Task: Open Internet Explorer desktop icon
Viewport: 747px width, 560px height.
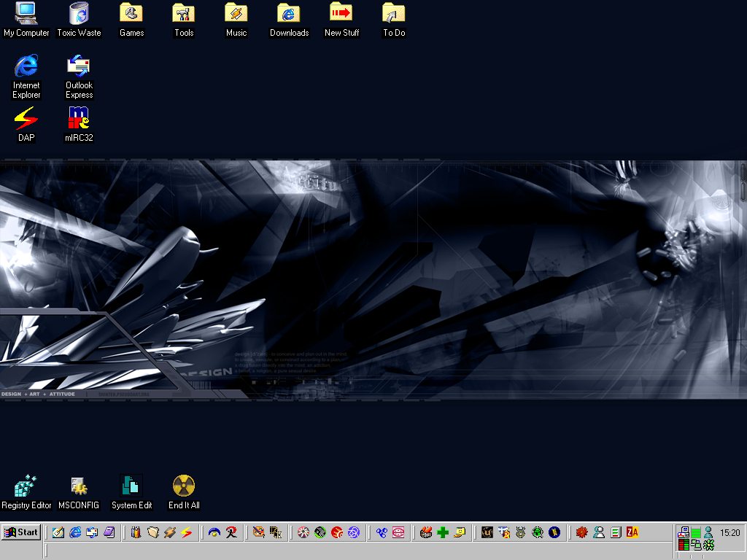Action: 26,66
